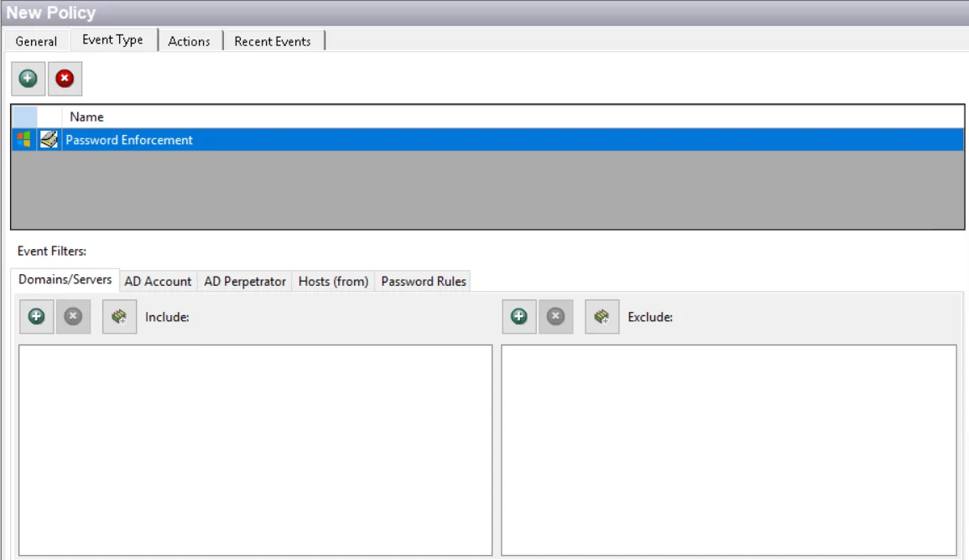Click the red remove event type button
Viewport: 969px width, 560px height.
tap(65, 79)
